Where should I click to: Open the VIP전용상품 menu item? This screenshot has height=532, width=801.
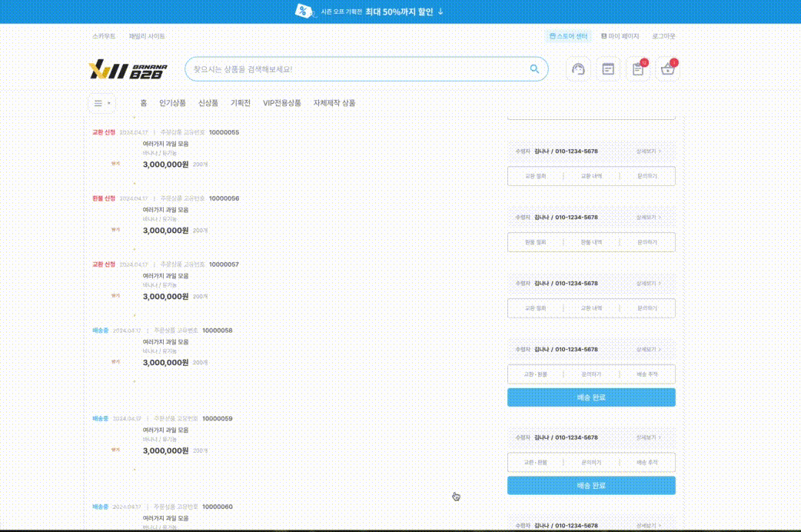tap(281, 103)
